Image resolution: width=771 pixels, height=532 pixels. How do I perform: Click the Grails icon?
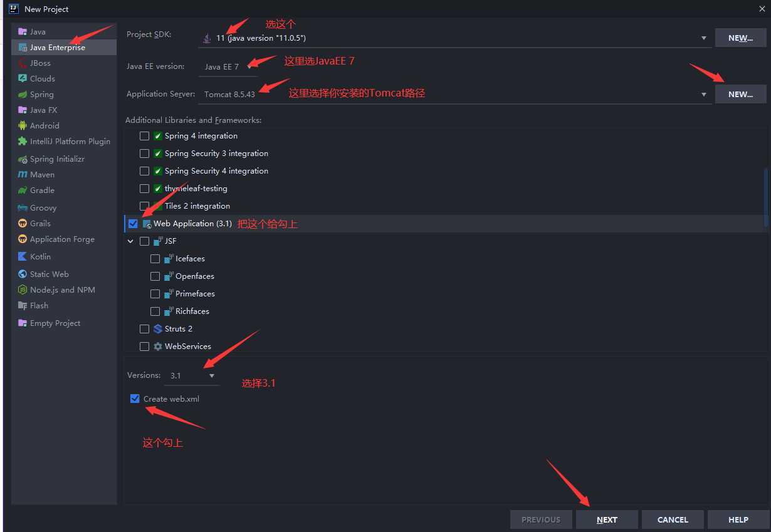pyautogui.click(x=23, y=223)
